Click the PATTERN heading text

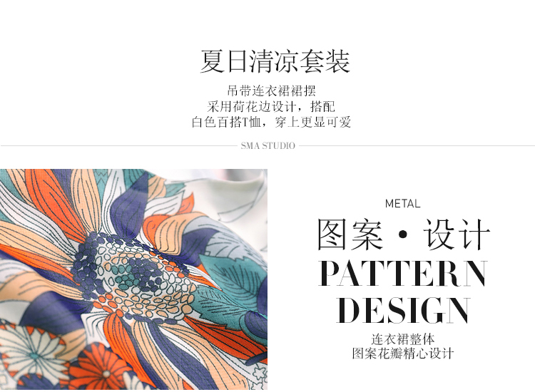click(x=403, y=274)
